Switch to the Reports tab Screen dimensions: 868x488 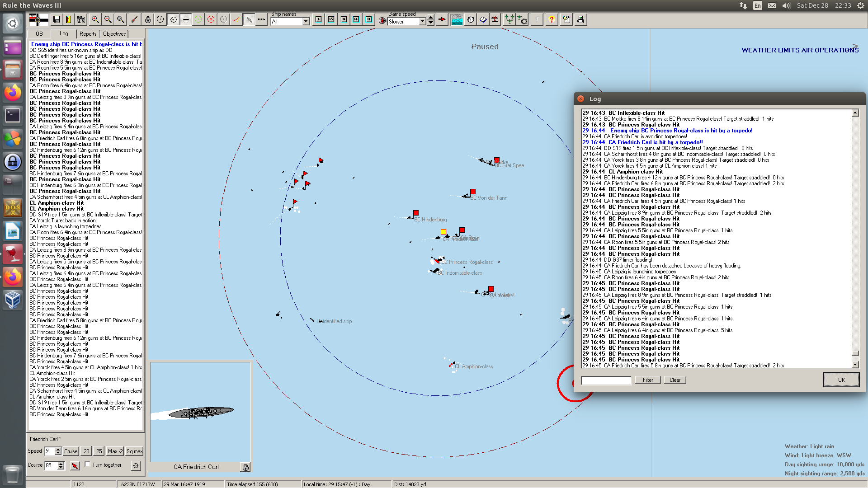tap(88, 34)
